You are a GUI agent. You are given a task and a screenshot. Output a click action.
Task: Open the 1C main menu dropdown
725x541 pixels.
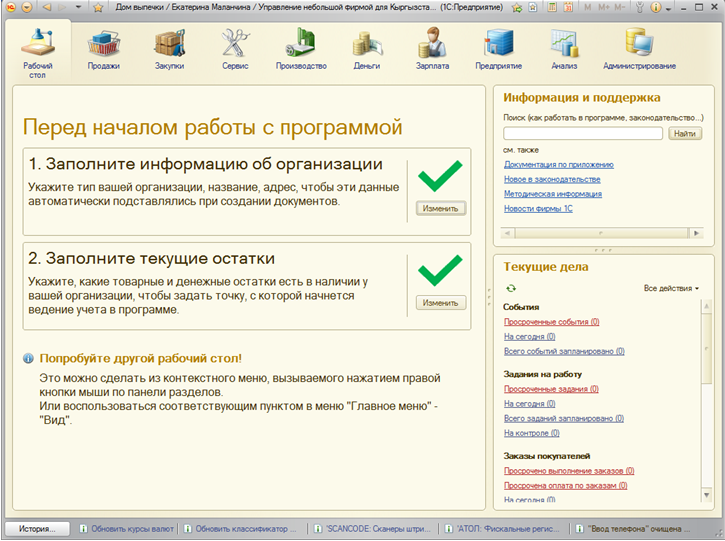tap(27, 7)
